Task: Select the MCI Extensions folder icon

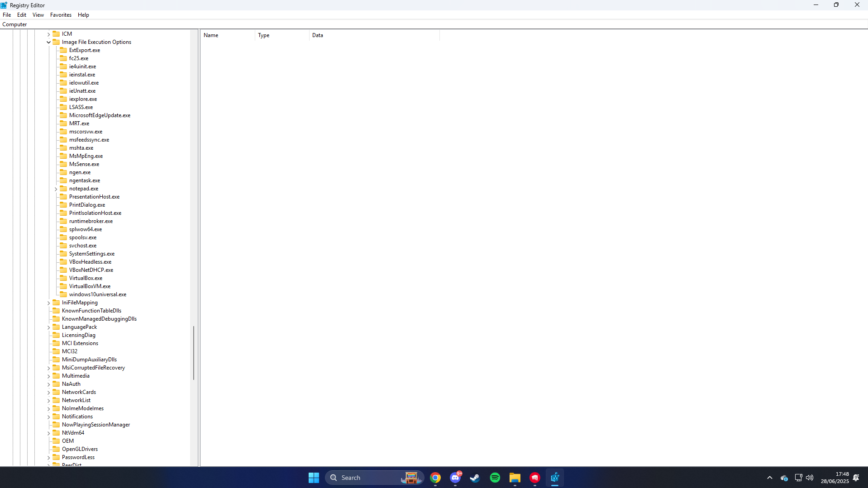Action: pos(56,343)
